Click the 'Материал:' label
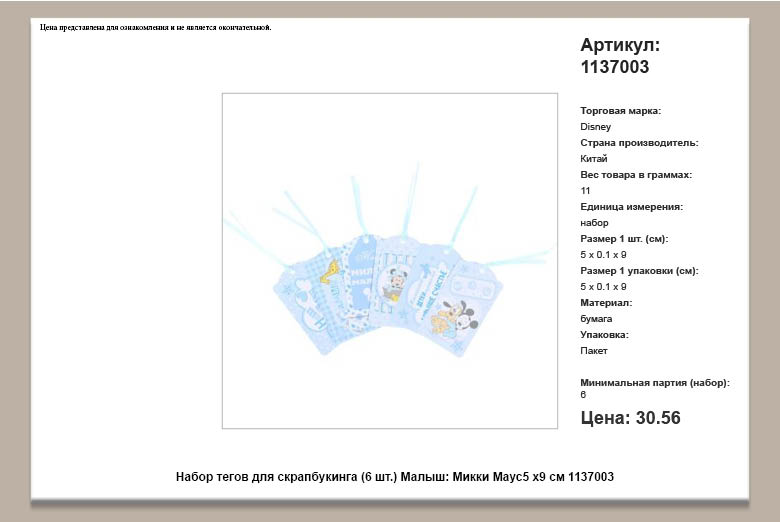Viewport: 780px width, 522px height. pos(606,303)
